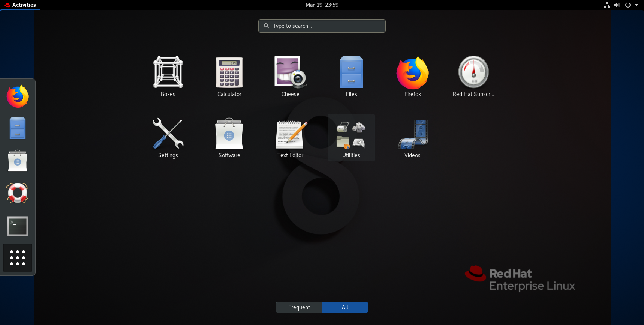Toggle the Show Applications grid button
Viewport: 644px width, 325px height.
pos(18,258)
